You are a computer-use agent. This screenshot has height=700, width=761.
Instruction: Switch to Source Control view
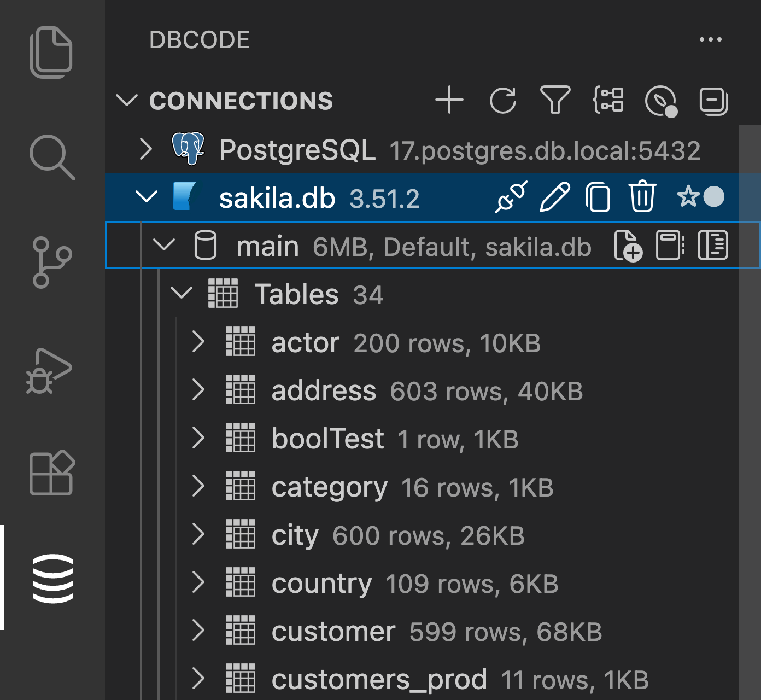click(51, 262)
